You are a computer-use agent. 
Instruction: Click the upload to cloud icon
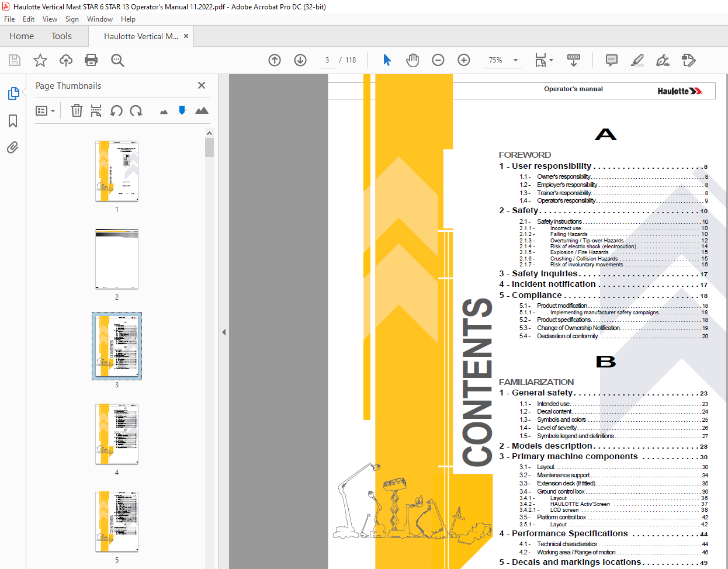pyautogui.click(x=66, y=60)
